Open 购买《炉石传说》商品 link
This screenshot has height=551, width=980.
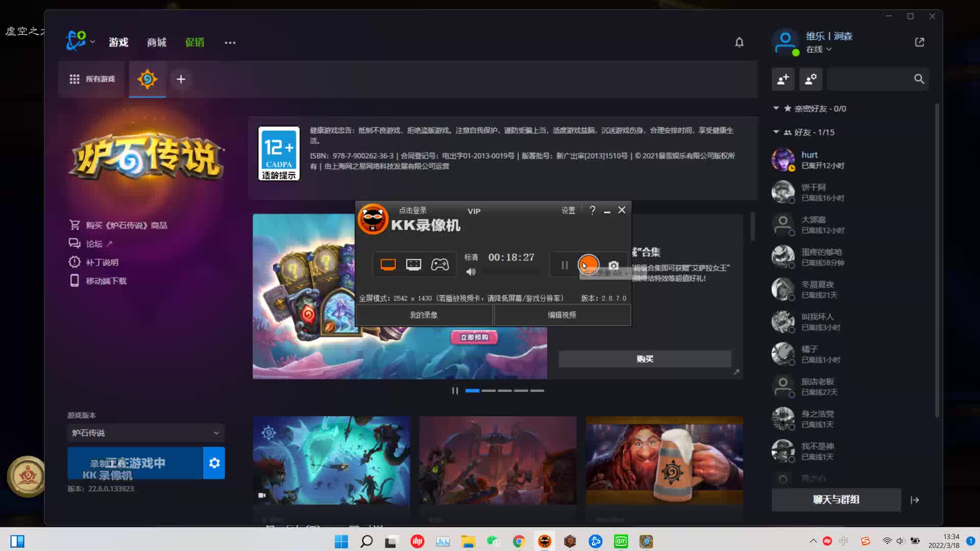coord(118,225)
